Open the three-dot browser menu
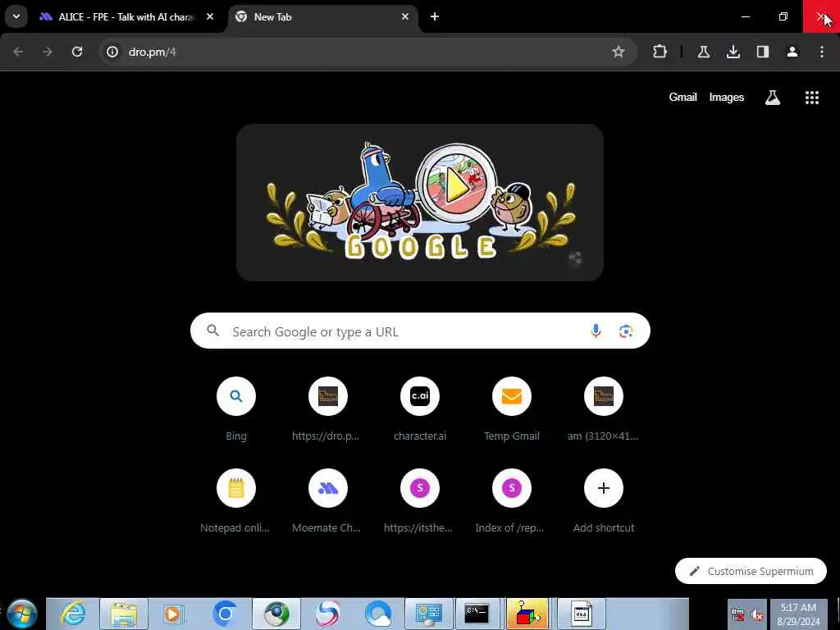This screenshot has width=840, height=630. point(822,52)
